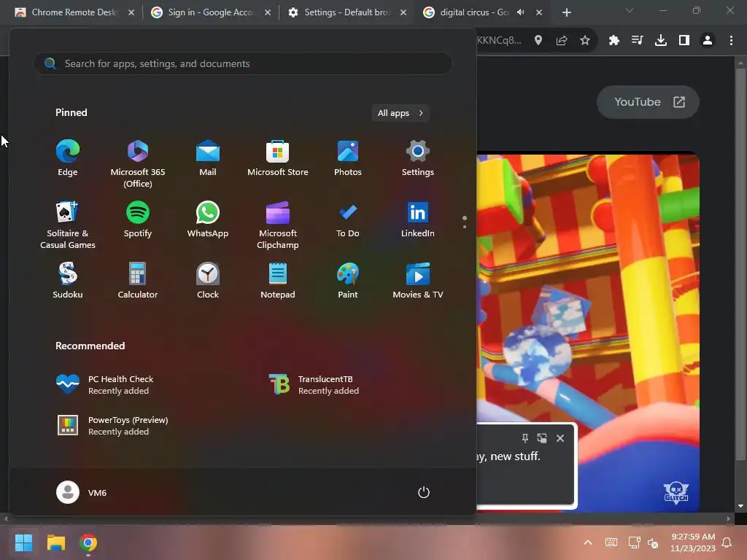Toggle Chrome side panel
This screenshot has width=747, height=560.
684,41
